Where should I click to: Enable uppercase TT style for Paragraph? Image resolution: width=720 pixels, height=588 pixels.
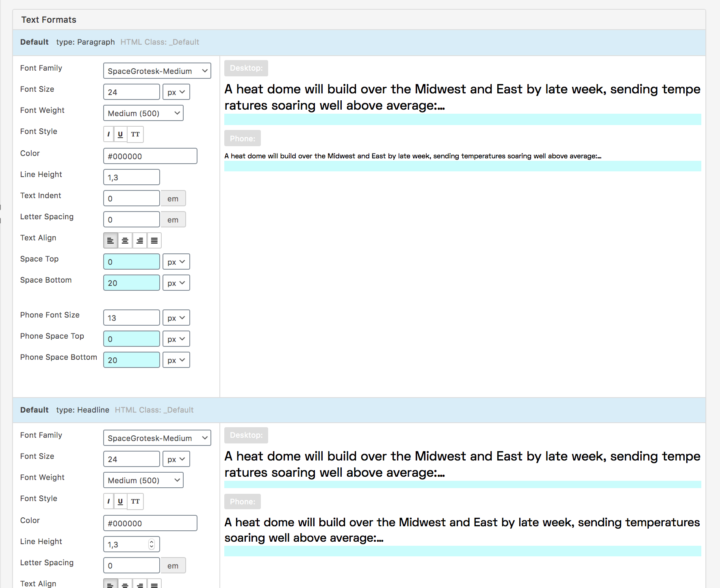coord(135,134)
